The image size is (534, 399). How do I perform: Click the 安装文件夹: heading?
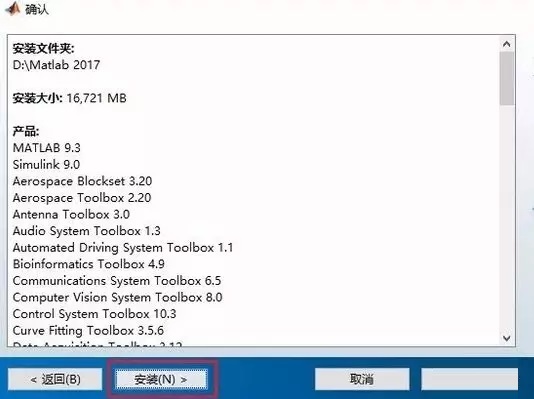43,48
